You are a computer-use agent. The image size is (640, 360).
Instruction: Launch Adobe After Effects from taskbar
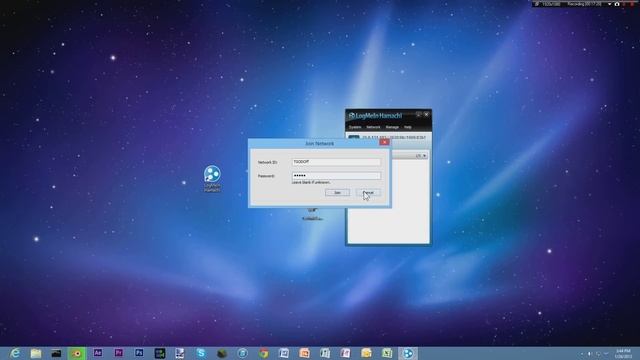98,353
